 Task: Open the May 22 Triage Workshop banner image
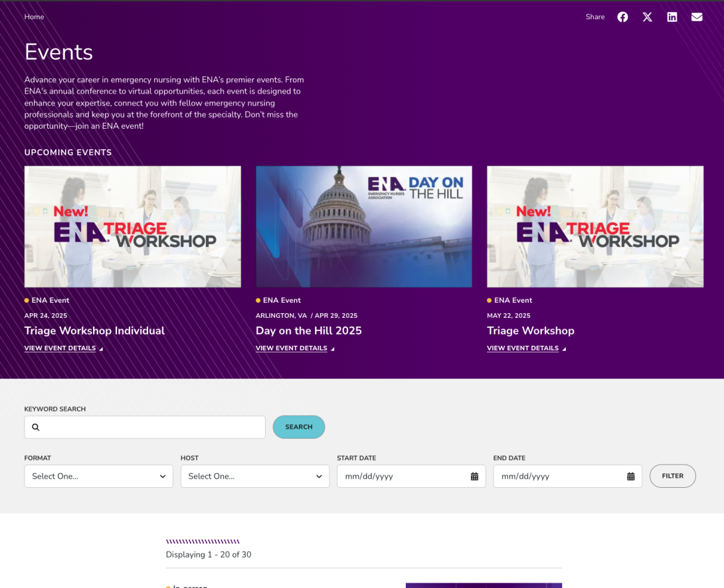pos(595,226)
